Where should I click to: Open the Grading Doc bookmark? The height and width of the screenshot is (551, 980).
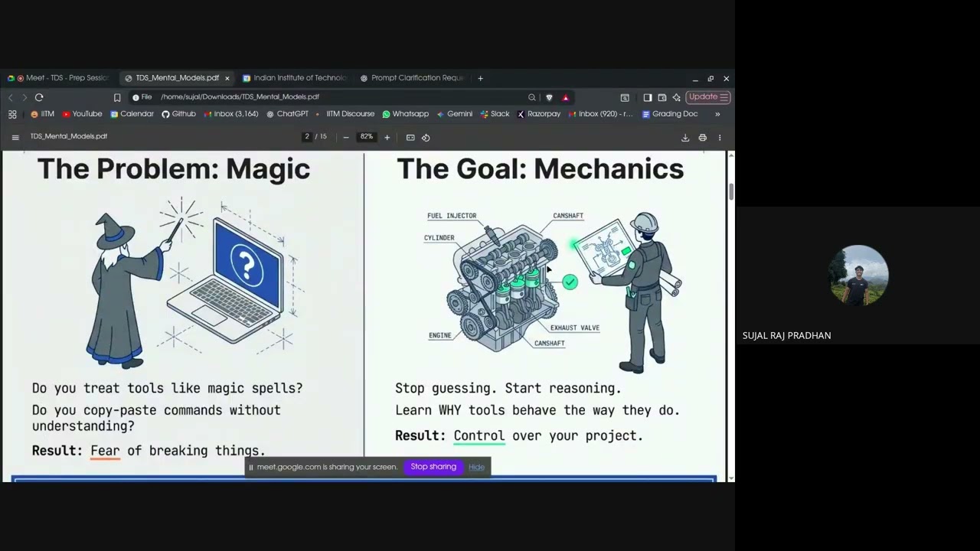click(x=670, y=114)
